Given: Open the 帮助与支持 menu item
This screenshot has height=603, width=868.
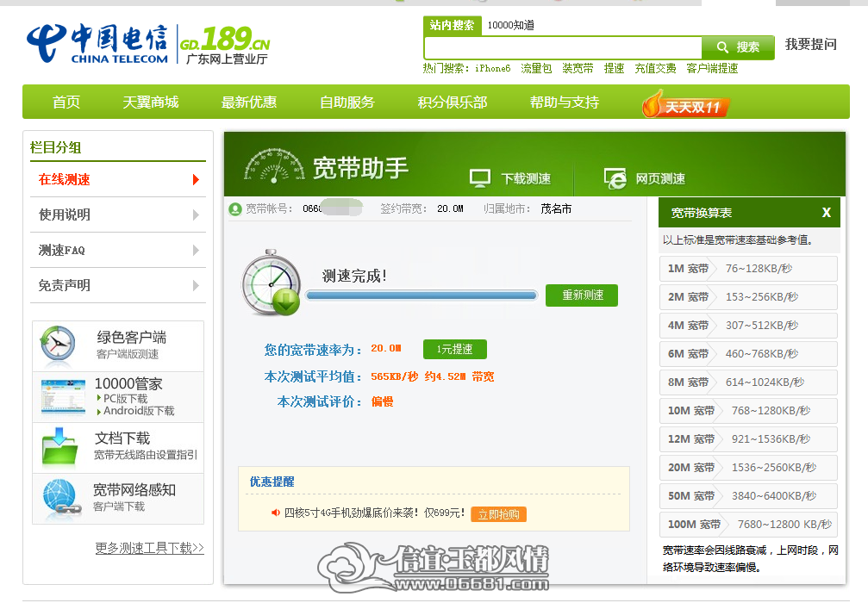Looking at the screenshot, I should point(565,102).
